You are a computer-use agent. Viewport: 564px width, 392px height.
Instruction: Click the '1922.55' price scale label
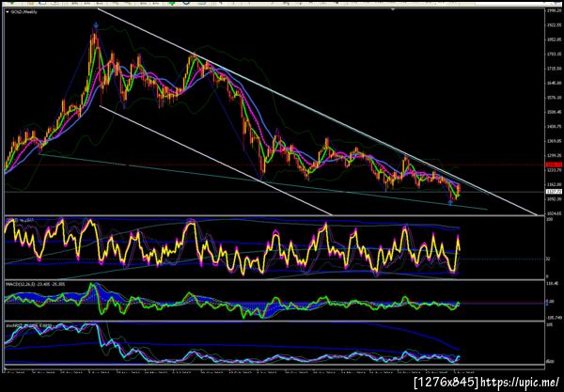point(555,25)
